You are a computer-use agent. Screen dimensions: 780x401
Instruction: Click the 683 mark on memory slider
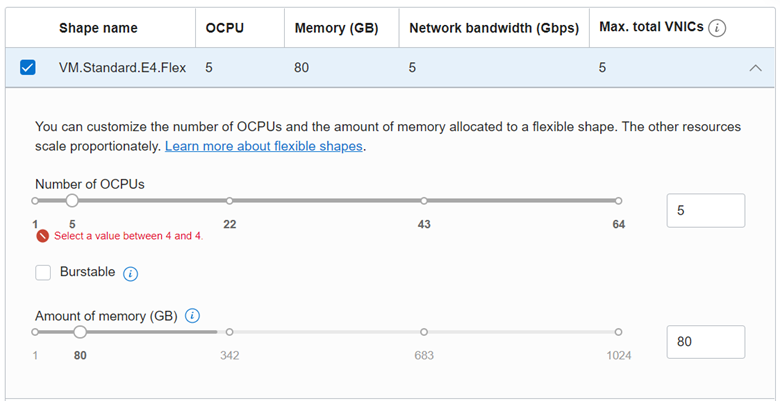click(x=424, y=332)
